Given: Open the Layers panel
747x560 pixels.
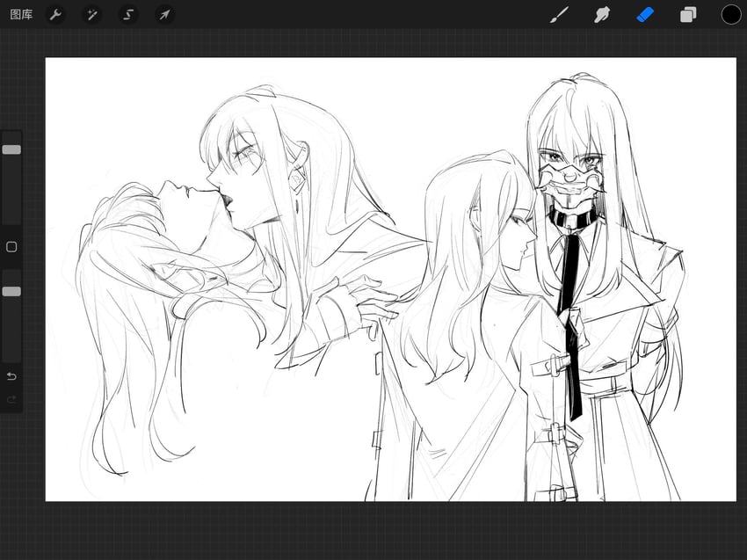Looking at the screenshot, I should (x=688, y=15).
